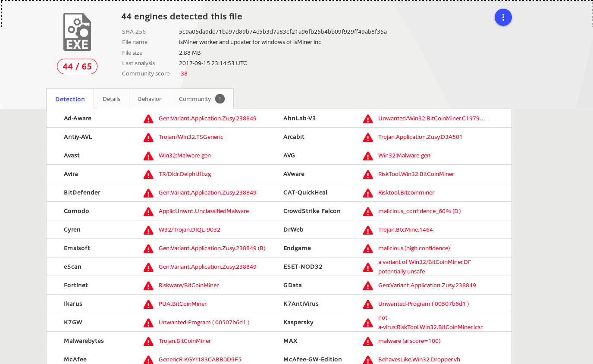The width and height of the screenshot is (593, 364).
Task: Click the malware (ai score=100) result
Action: (409, 341)
